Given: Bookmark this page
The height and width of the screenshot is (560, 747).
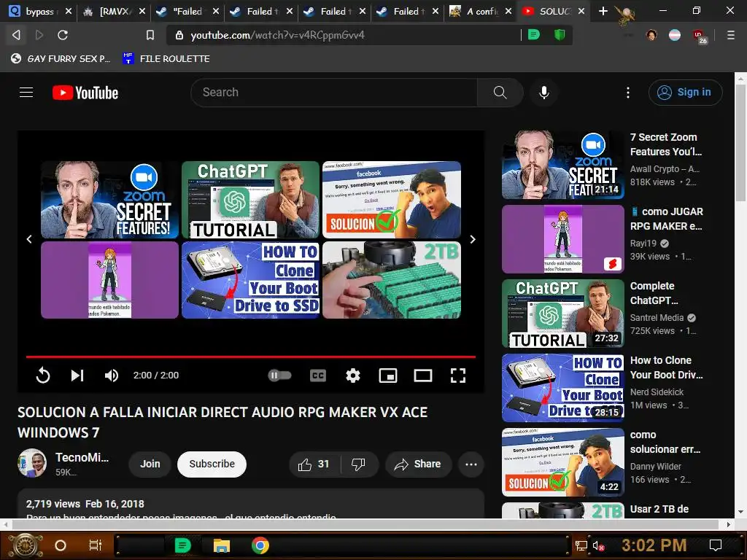Looking at the screenshot, I should (150, 35).
